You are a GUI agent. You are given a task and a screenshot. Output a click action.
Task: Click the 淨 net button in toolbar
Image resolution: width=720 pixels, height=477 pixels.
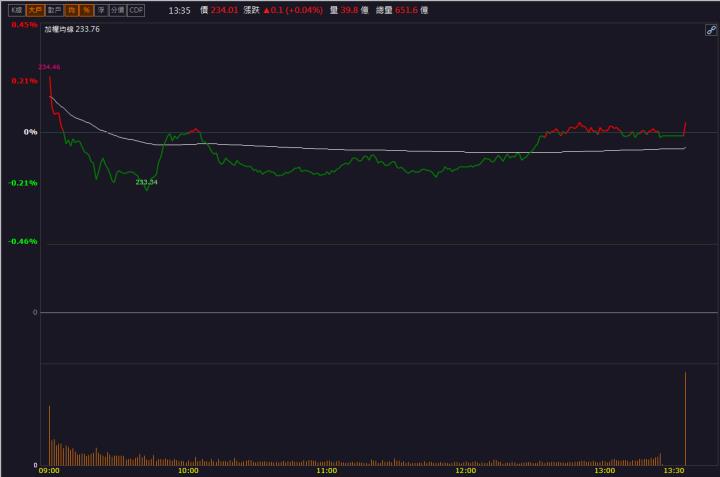click(x=100, y=9)
